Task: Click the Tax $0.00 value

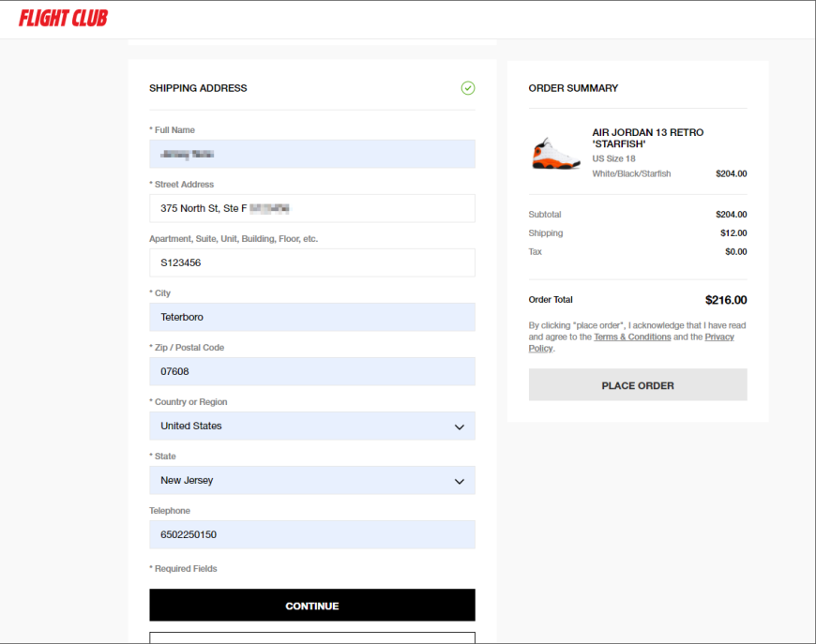Action: 736,252
